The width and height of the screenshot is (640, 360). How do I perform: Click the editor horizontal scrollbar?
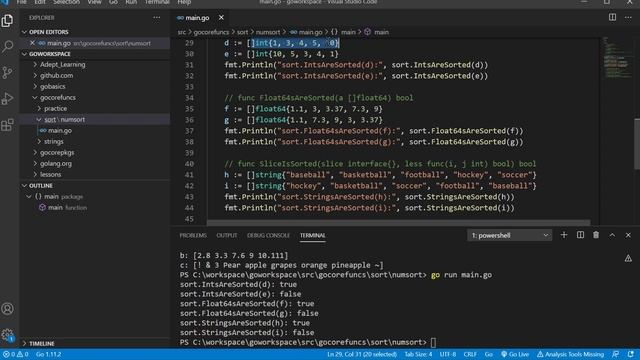398,223
